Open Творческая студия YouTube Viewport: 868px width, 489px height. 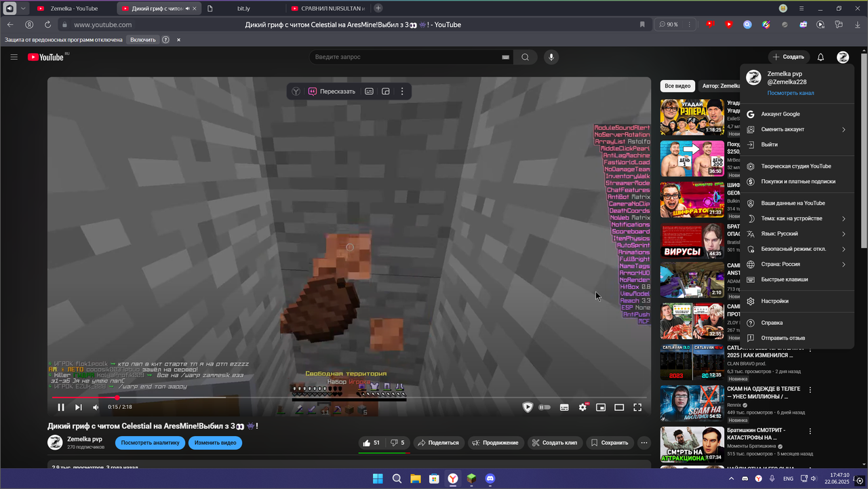[x=797, y=166]
